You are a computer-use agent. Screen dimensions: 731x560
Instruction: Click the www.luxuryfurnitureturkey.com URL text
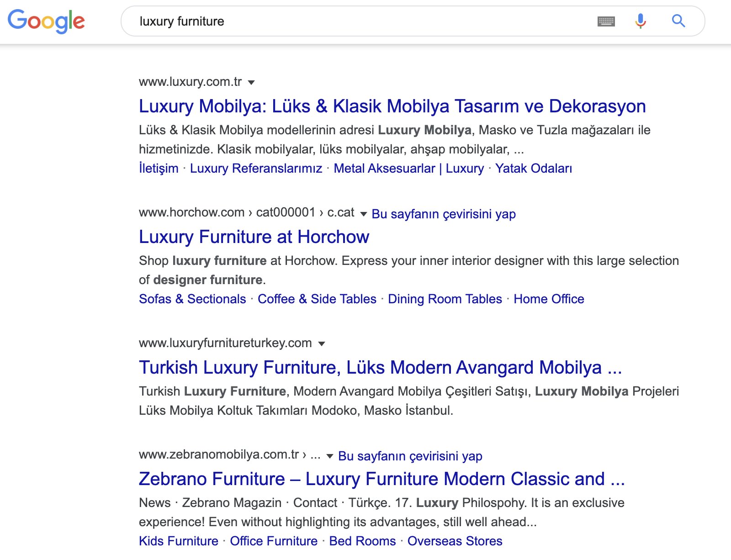point(225,343)
